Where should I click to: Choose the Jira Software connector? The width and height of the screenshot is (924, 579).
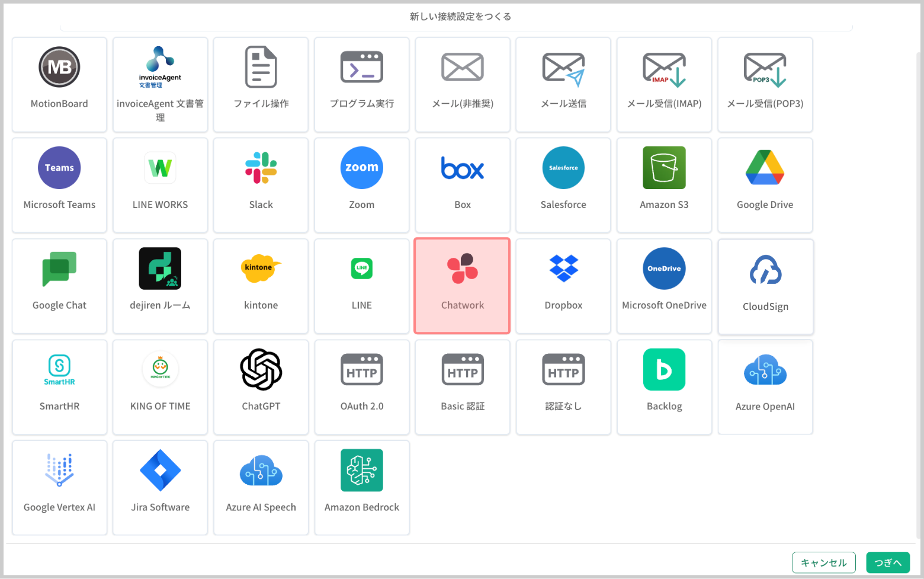point(160,488)
